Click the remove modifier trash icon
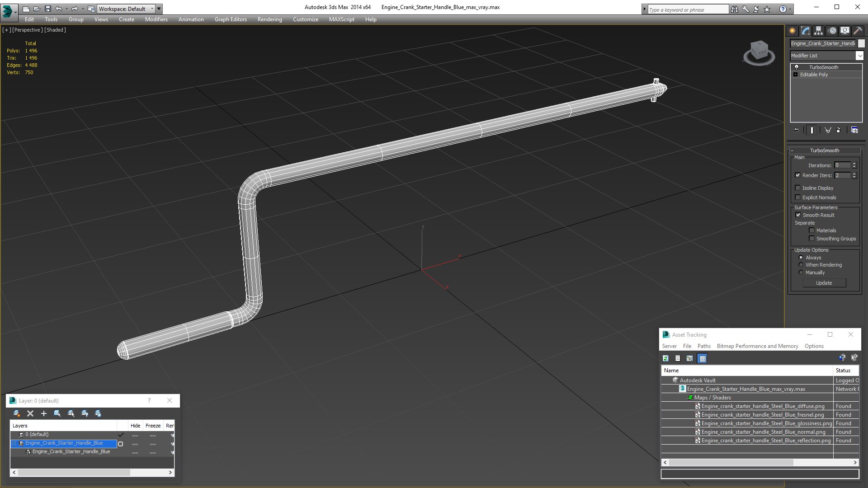This screenshot has height=488, width=868. [x=839, y=130]
